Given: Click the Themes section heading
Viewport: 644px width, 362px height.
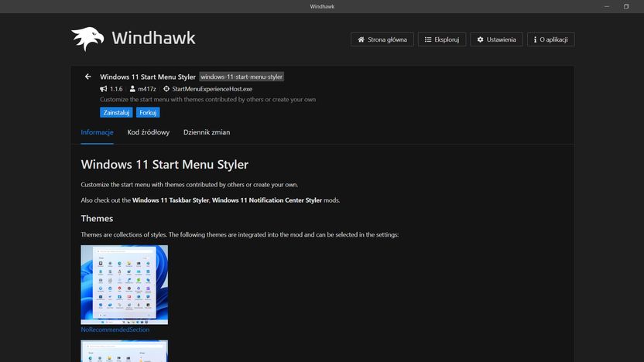Looking at the screenshot, I should [97, 218].
